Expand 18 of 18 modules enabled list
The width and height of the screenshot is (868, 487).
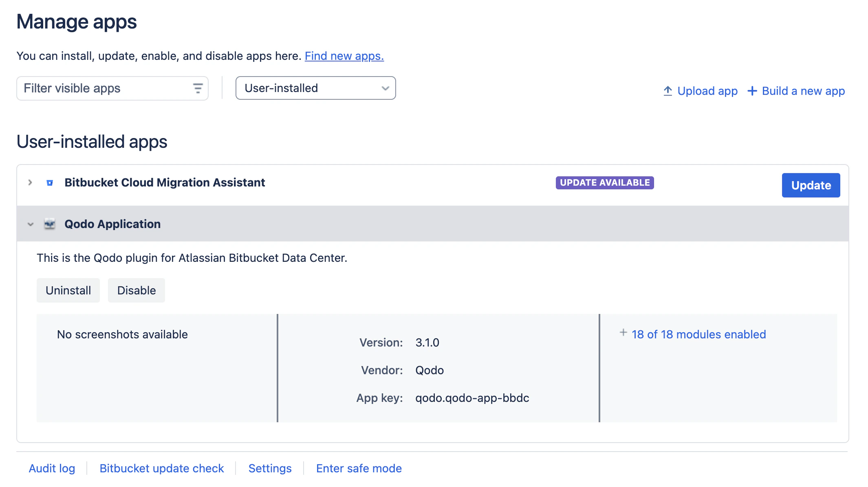pyautogui.click(x=698, y=334)
